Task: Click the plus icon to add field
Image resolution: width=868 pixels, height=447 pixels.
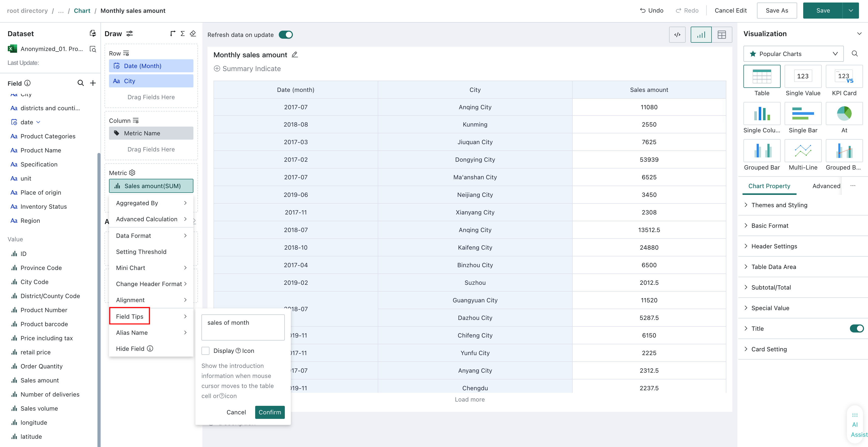Action: 93,83
